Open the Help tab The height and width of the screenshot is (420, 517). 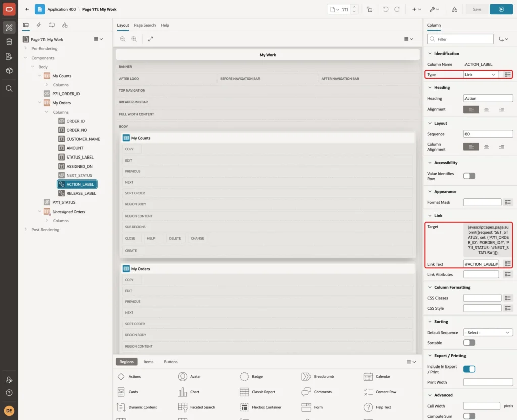coord(165,25)
